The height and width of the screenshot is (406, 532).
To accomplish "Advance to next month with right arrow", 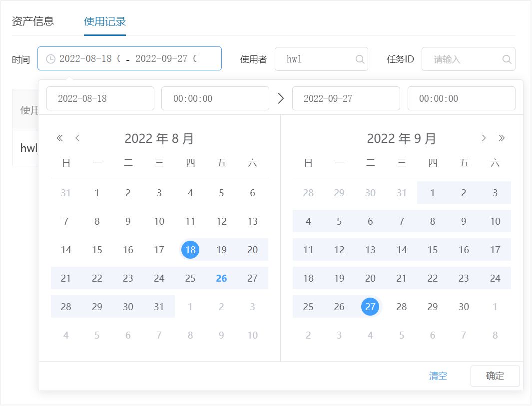I will pos(484,138).
